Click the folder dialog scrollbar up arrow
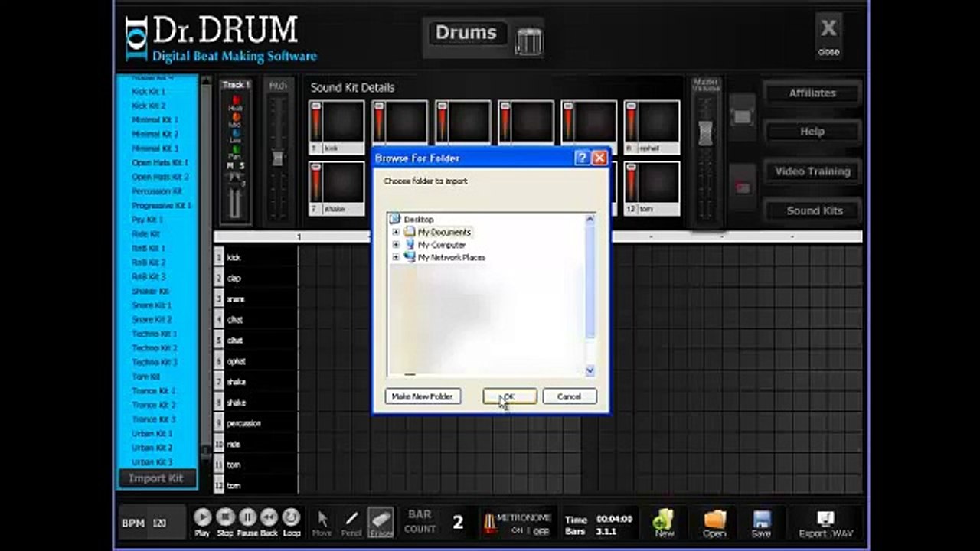Screen dimensions: 980x551 (590, 220)
